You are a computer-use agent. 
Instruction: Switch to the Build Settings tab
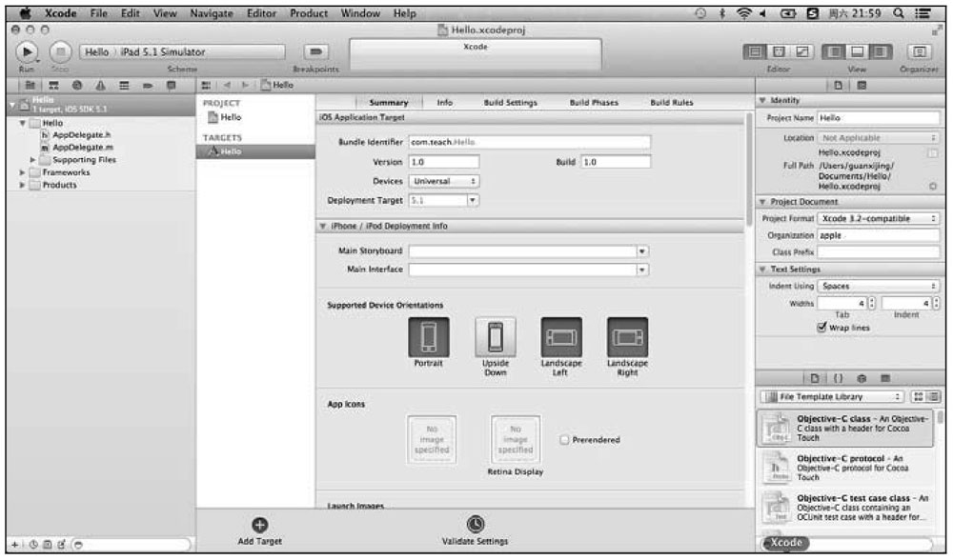tap(511, 103)
